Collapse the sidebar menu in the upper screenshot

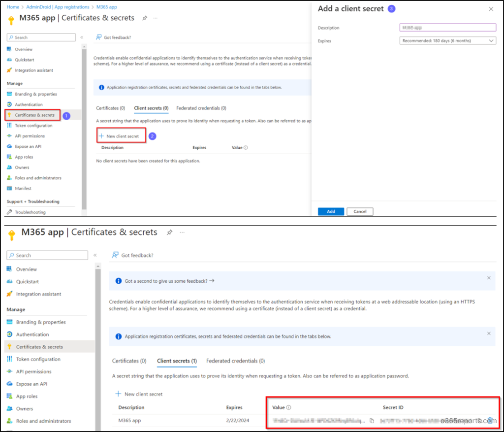tap(82, 37)
